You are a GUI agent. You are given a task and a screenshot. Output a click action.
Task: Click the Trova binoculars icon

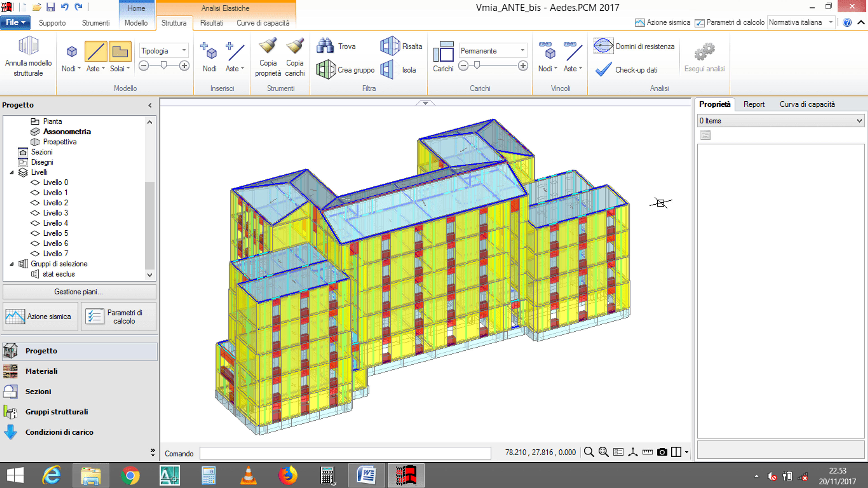click(x=325, y=46)
